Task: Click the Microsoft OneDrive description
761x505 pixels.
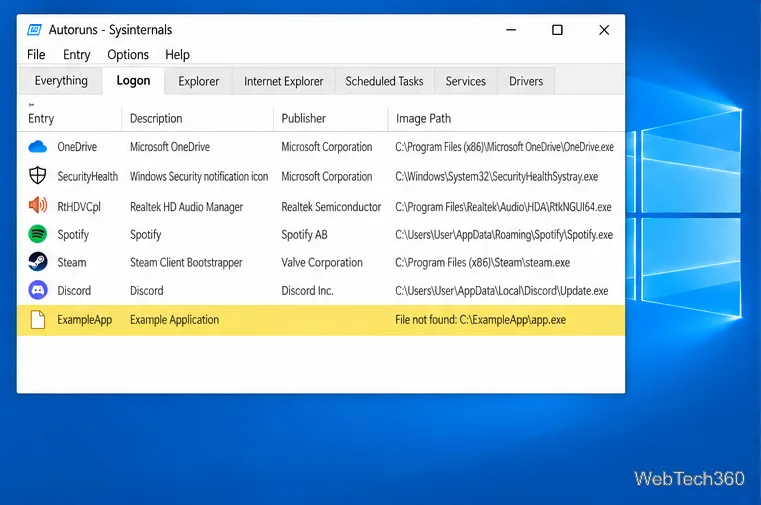Action: tap(170, 147)
